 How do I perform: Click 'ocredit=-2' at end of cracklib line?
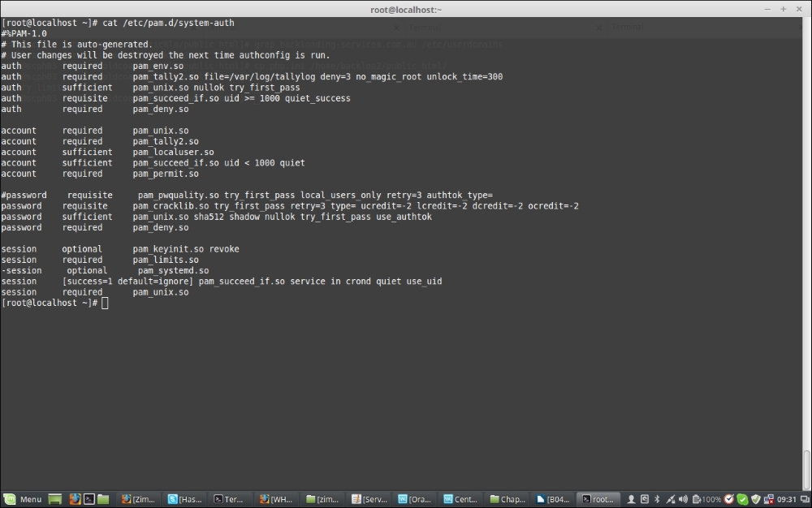point(553,206)
